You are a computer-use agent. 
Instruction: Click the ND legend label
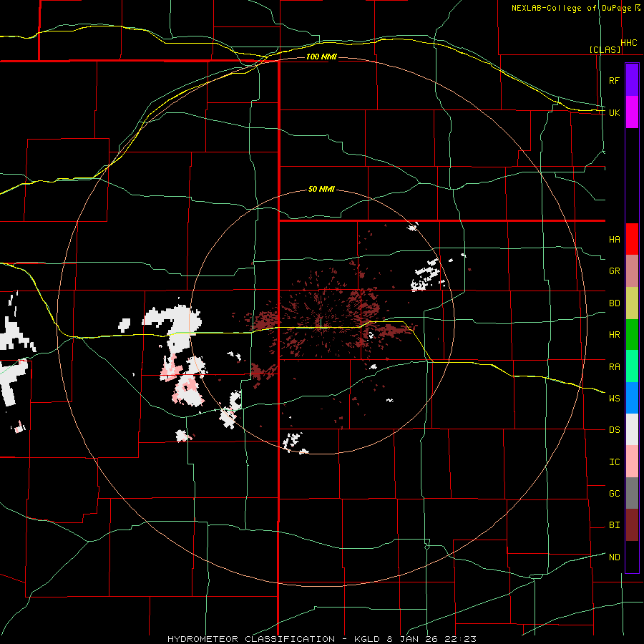tap(615, 557)
